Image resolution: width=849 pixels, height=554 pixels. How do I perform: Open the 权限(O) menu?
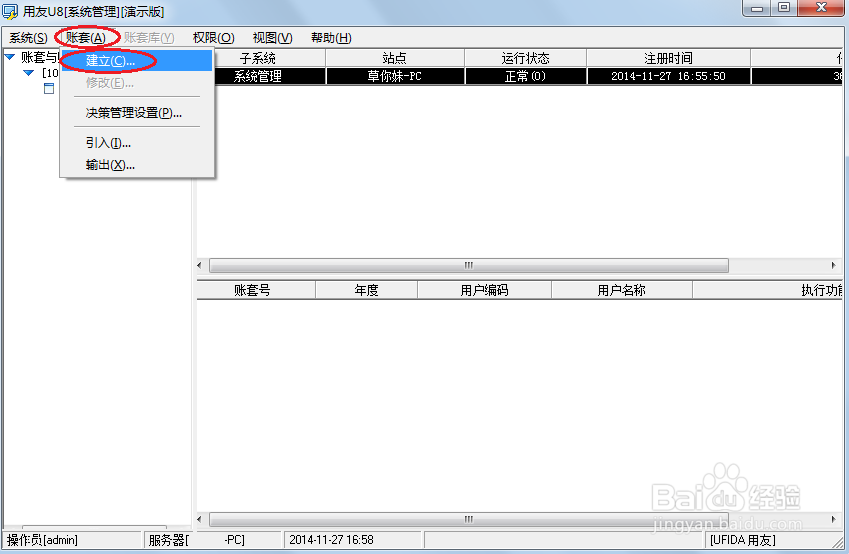[x=213, y=38]
